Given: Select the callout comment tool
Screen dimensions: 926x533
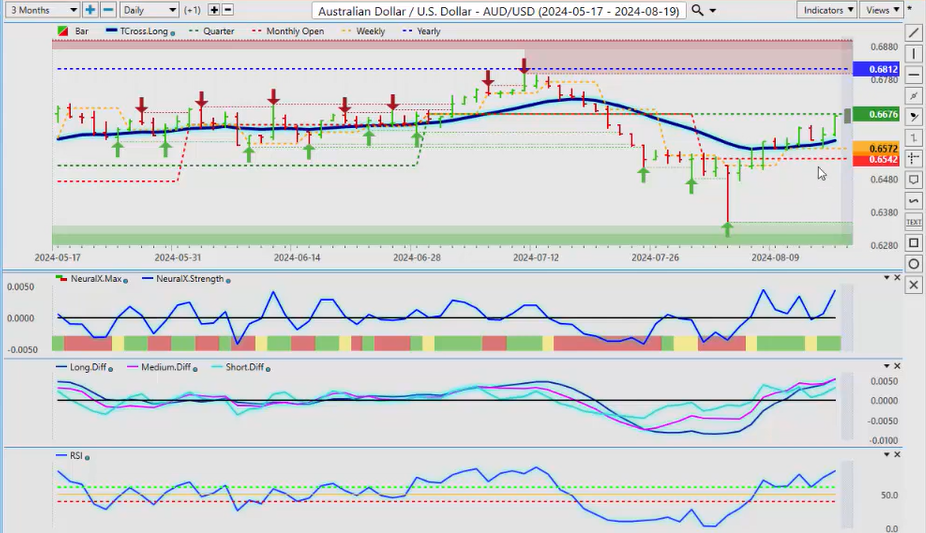Looking at the screenshot, I should point(913,180).
